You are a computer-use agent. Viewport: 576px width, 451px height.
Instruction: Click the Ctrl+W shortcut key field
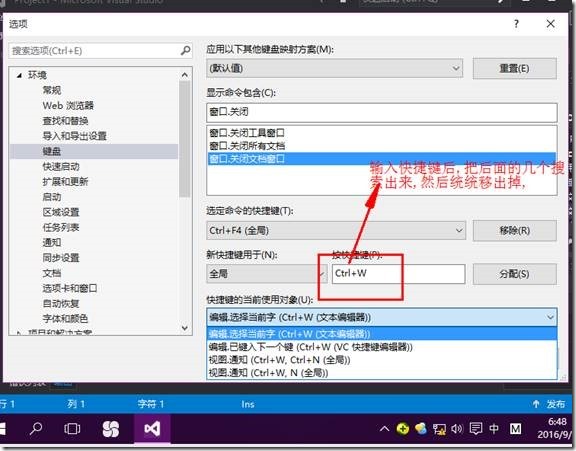pos(399,274)
